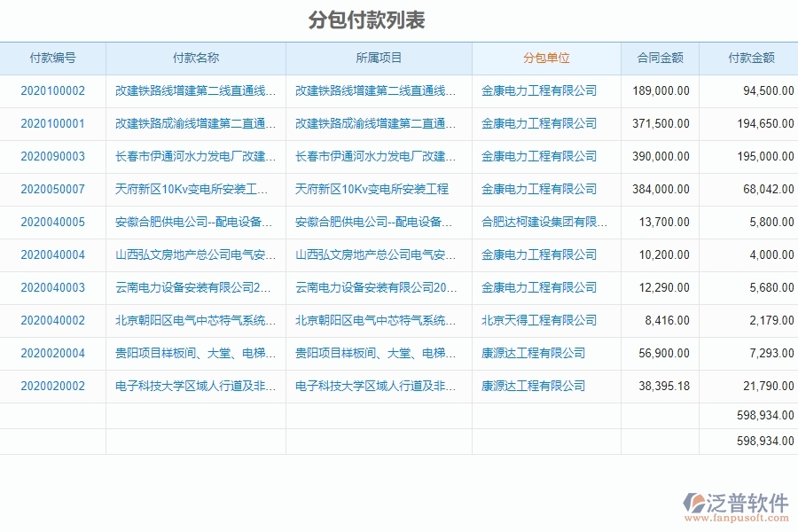Select 金康电力工程有限公司 in the first row
Image resolution: width=798 pixels, height=532 pixels.
(538, 90)
